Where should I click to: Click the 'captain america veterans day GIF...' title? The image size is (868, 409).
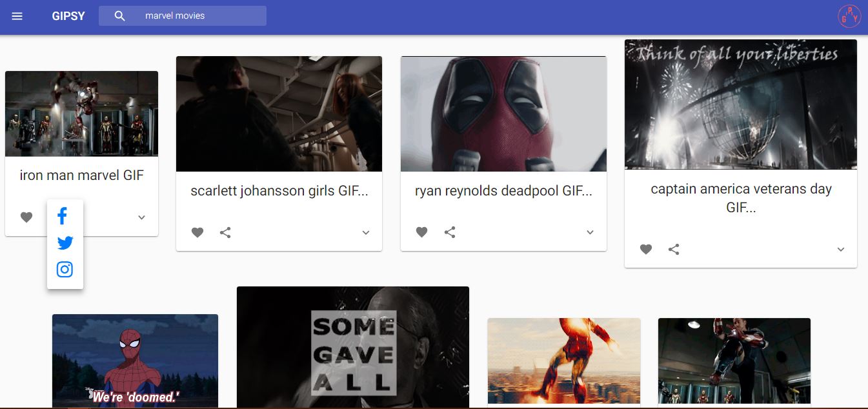(741, 198)
